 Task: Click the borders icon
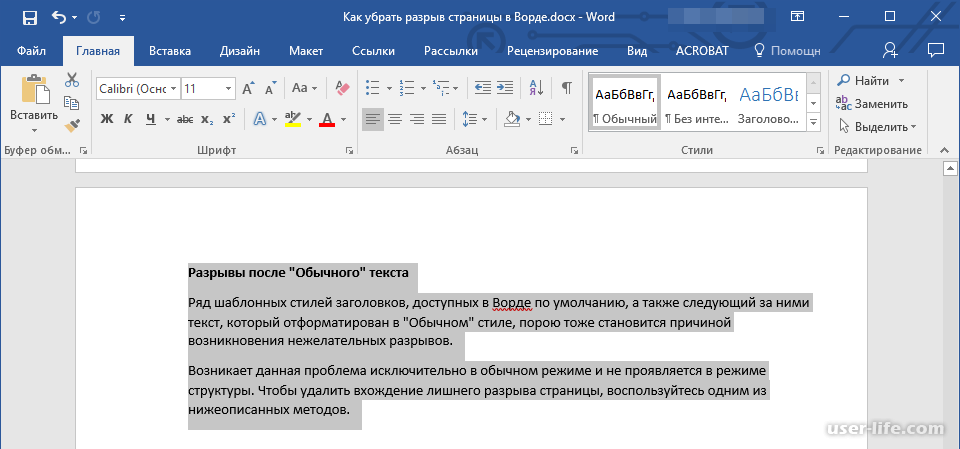point(545,119)
